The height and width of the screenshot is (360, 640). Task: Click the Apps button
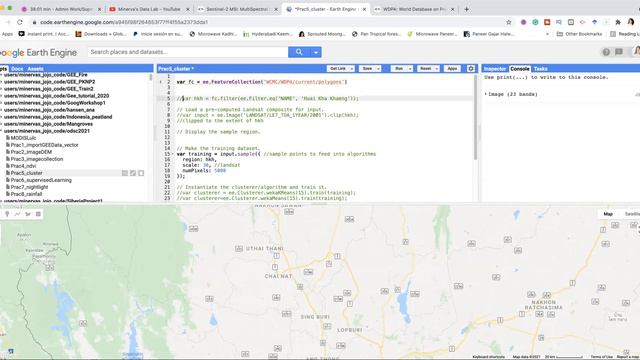452,69
